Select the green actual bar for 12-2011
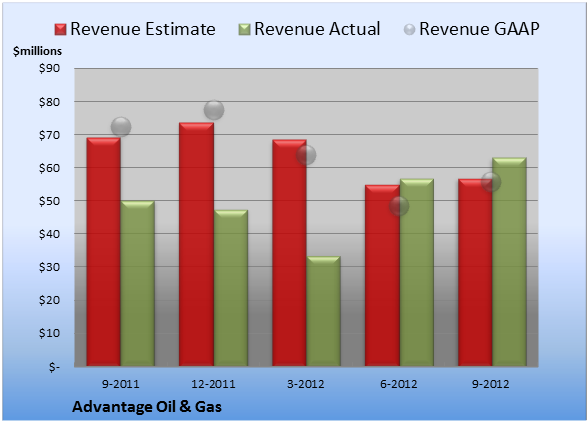588x422 pixels. (231, 288)
